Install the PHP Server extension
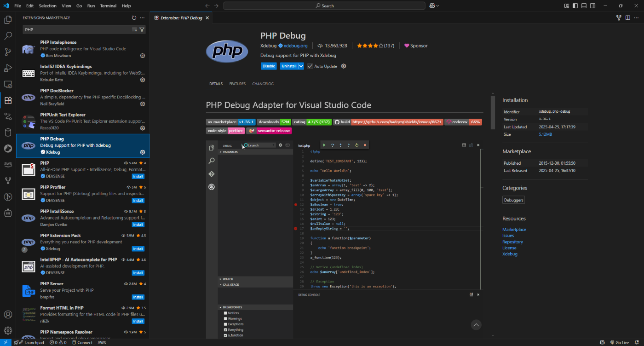This screenshot has height=346, width=644. [138, 297]
